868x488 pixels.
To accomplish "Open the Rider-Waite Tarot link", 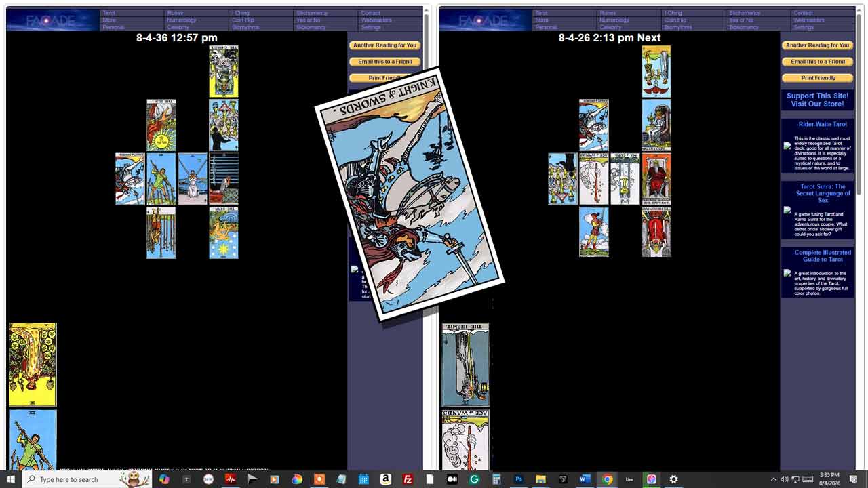I will pyautogui.click(x=823, y=124).
